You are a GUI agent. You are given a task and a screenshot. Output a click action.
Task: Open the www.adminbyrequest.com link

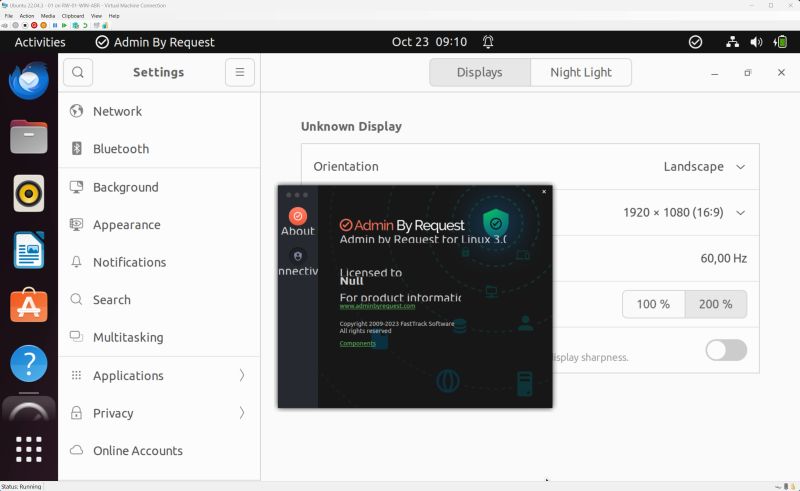(377, 306)
